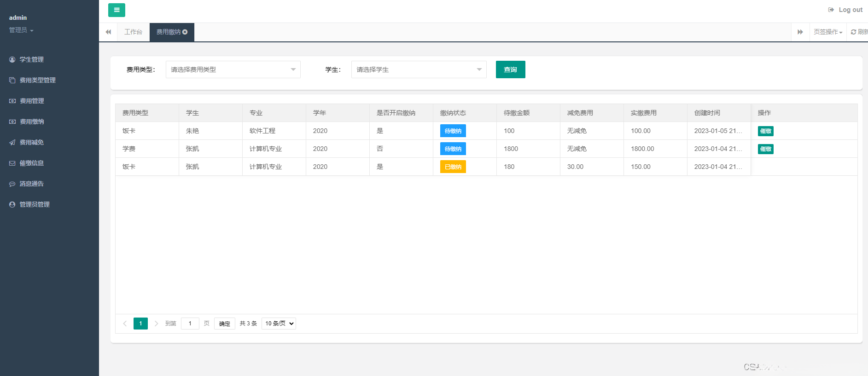Expand the 页签操作 dropdown
This screenshot has height=376, width=868.
[828, 32]
